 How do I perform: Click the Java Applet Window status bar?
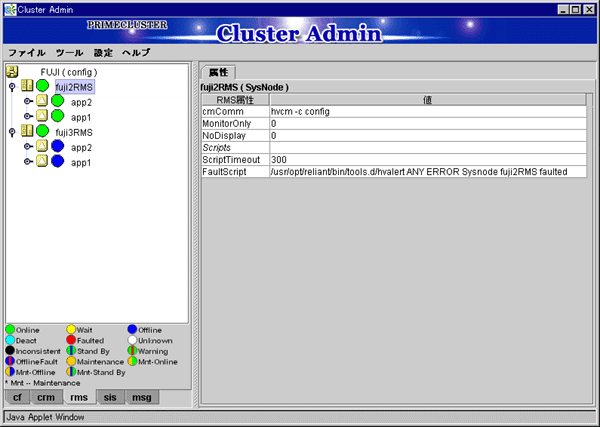[300, 417]
